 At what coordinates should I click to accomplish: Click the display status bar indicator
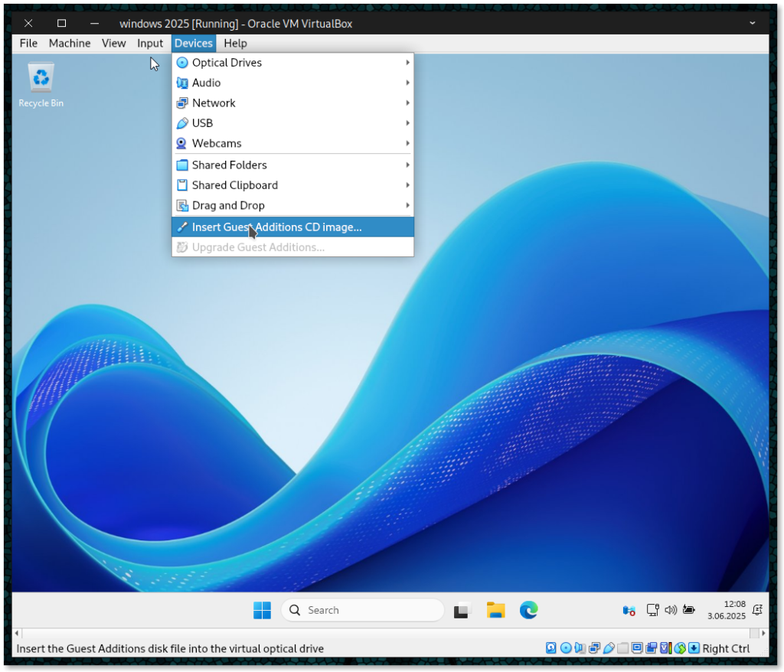pyautogui.click(x=637, y=648)
